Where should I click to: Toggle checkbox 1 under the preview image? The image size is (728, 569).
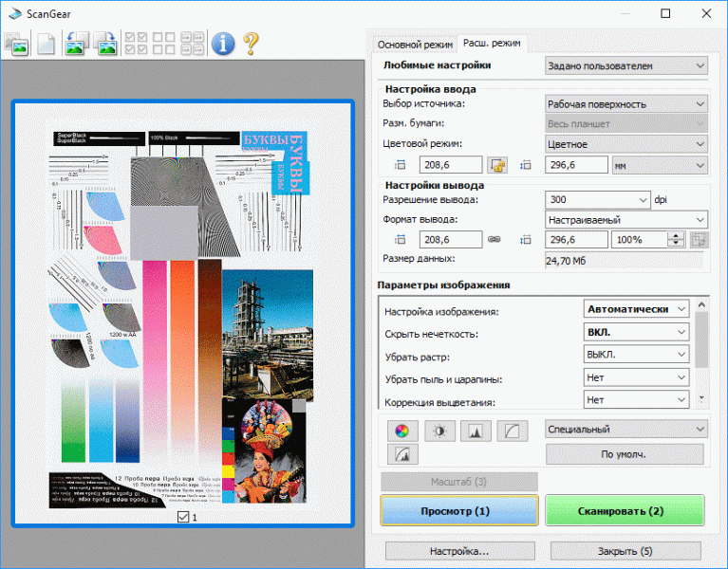[183, 518]
